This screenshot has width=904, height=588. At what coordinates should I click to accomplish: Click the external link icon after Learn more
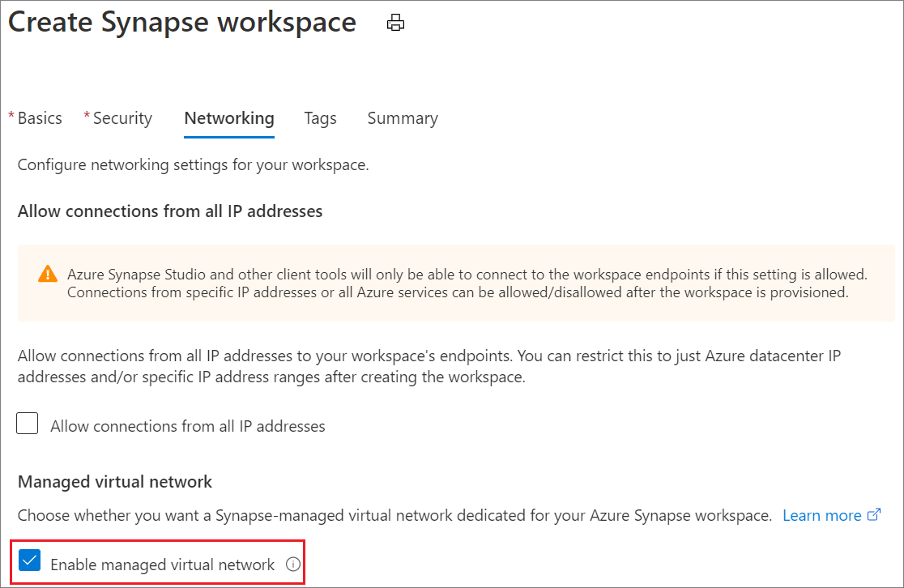[x=874, y=514]
